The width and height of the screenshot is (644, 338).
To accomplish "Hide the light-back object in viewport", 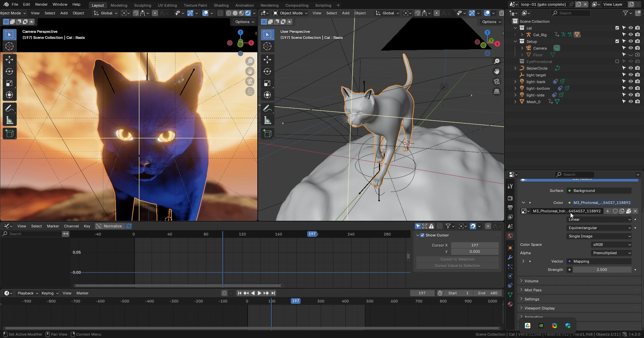I will point(631,82).
